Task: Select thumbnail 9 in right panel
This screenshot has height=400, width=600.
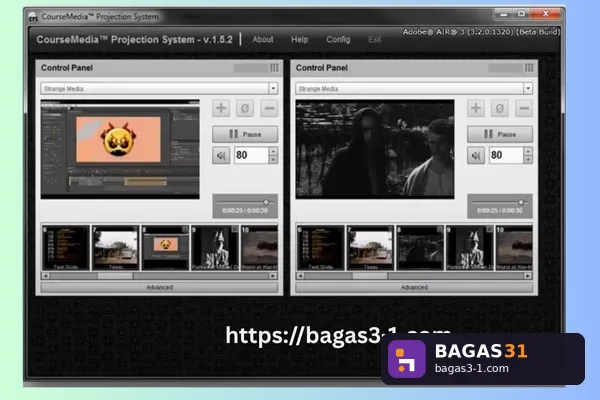Action: [x=470, y=248]
